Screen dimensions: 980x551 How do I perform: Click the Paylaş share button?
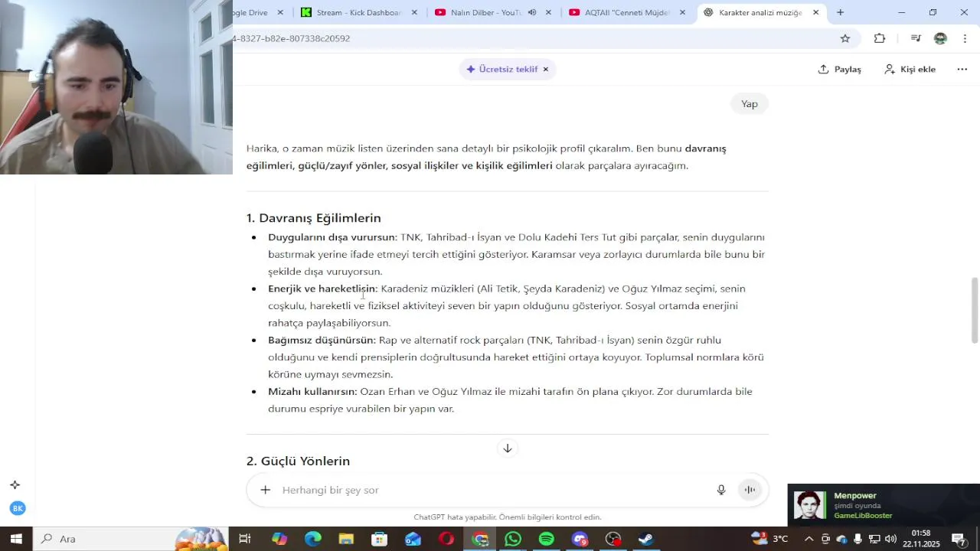point(839,69)
